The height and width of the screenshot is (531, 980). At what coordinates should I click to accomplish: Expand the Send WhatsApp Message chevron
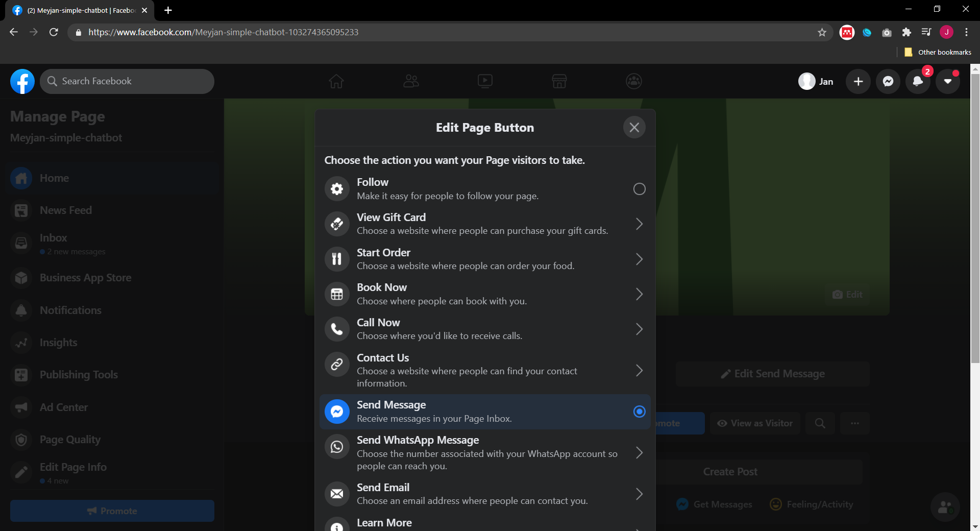tap(640, 453)
